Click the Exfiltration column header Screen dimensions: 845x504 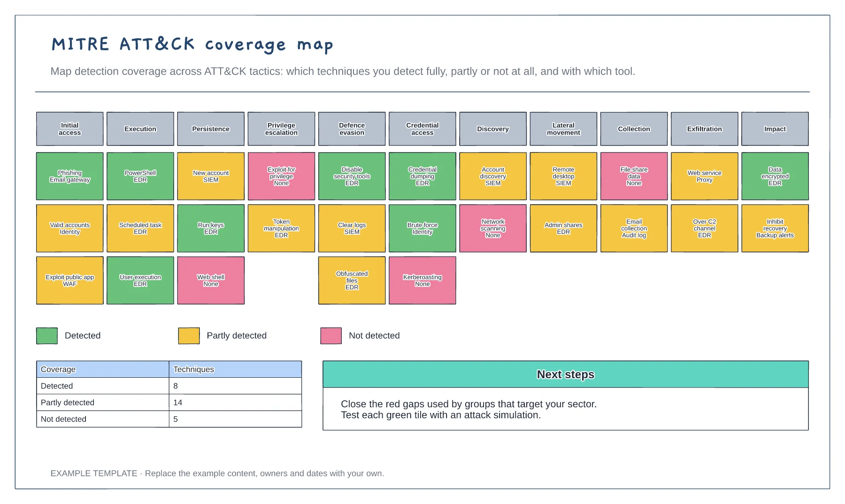[x=705, y=129]
